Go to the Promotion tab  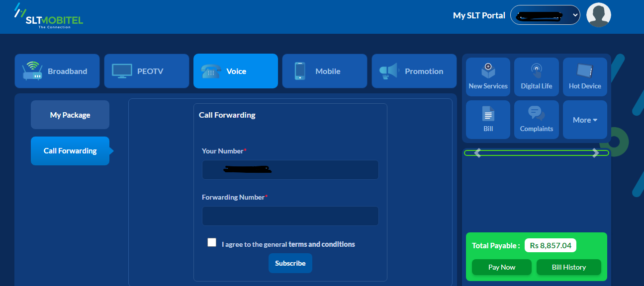414,71
